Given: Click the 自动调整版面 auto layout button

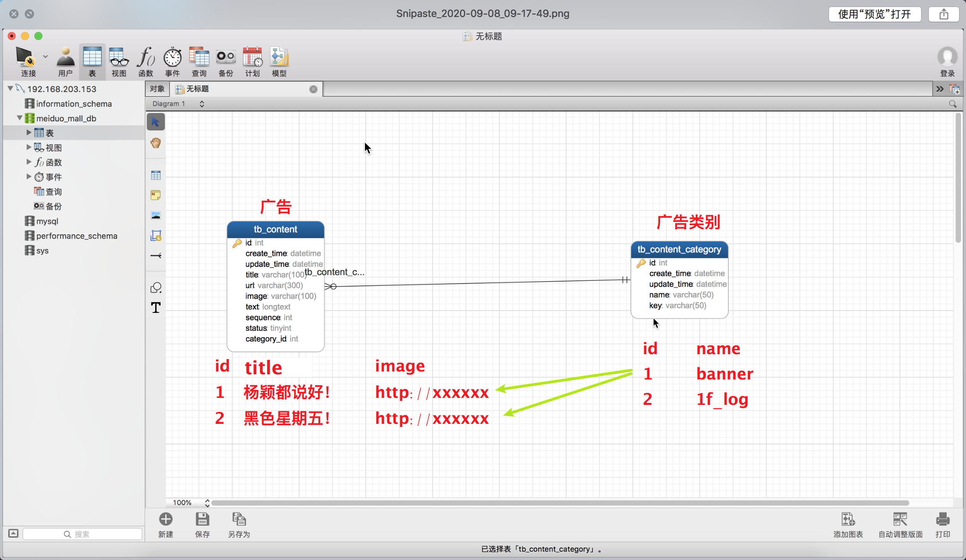Looking at the screenshot, I should [900, 524].
